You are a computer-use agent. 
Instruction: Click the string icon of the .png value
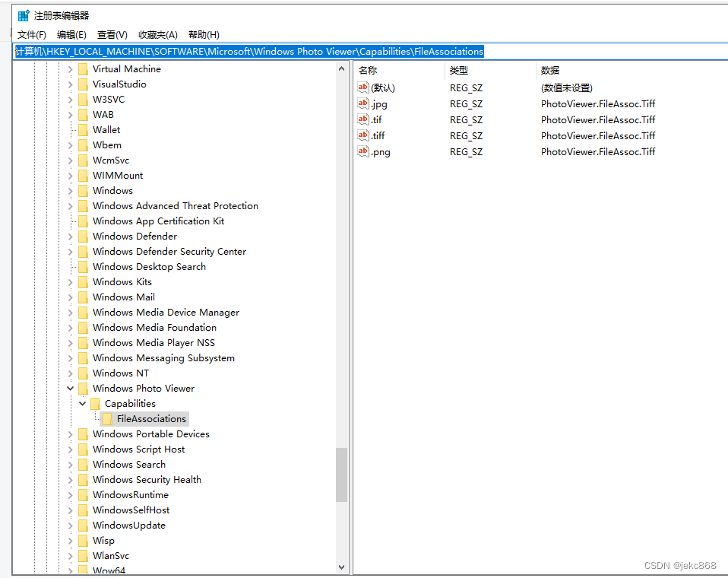tap(363, 151)
